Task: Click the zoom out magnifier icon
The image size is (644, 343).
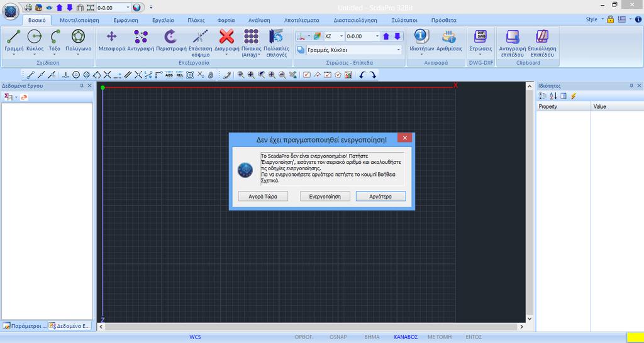Action: coord(282,75)
